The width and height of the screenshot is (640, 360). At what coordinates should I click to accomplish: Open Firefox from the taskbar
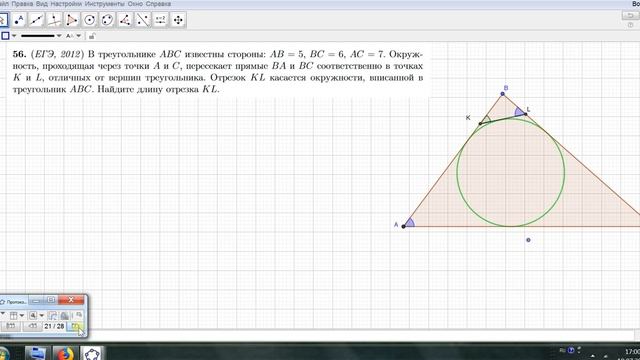click(65, 353)
